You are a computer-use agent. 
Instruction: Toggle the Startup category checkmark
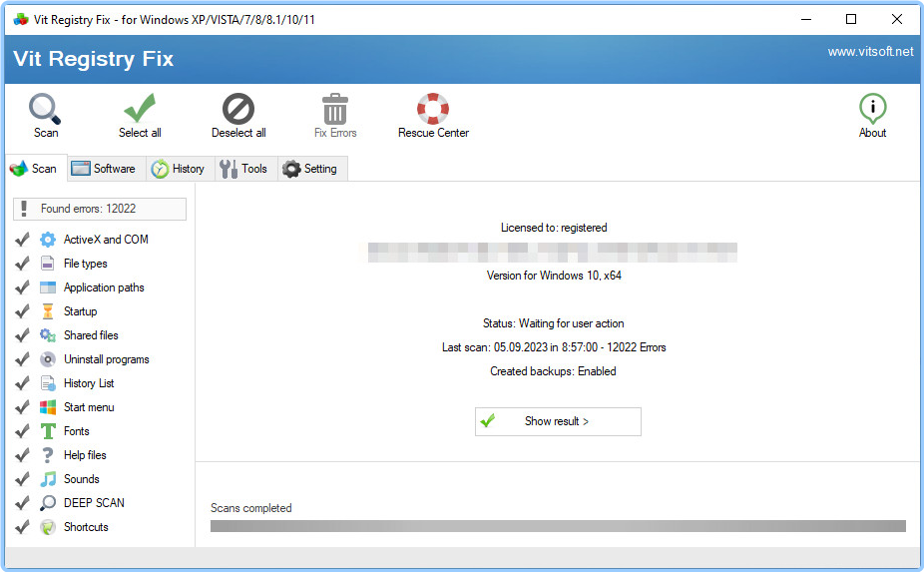click(22, 311)
